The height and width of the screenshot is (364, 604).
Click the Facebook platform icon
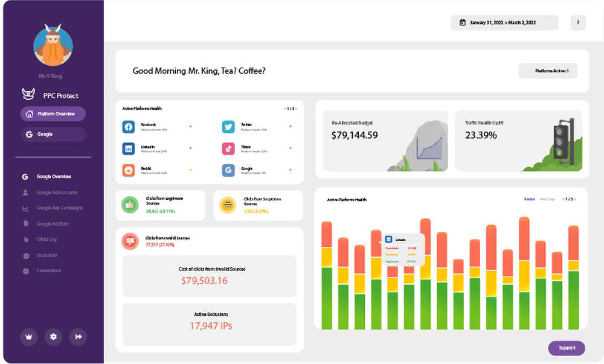click(x=128, y=127)
